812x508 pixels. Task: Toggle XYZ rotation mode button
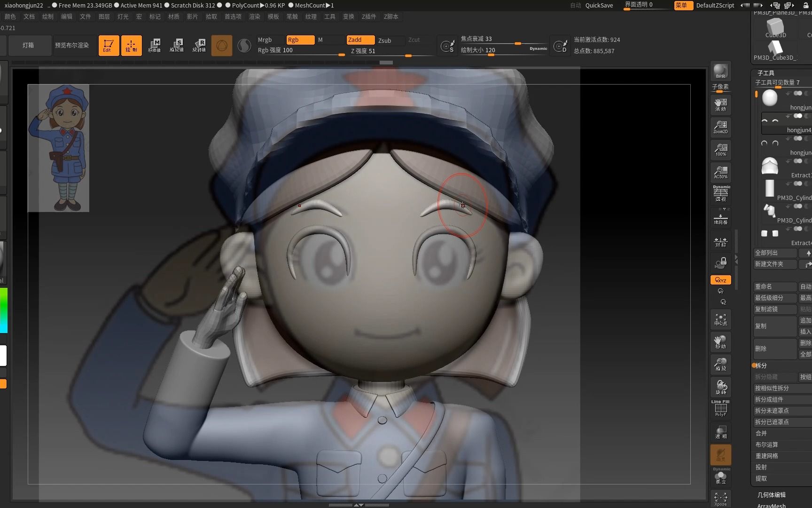720,280
